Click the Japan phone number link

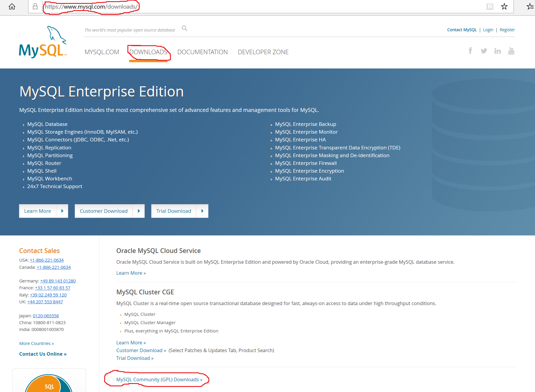[x=46, y=316]
